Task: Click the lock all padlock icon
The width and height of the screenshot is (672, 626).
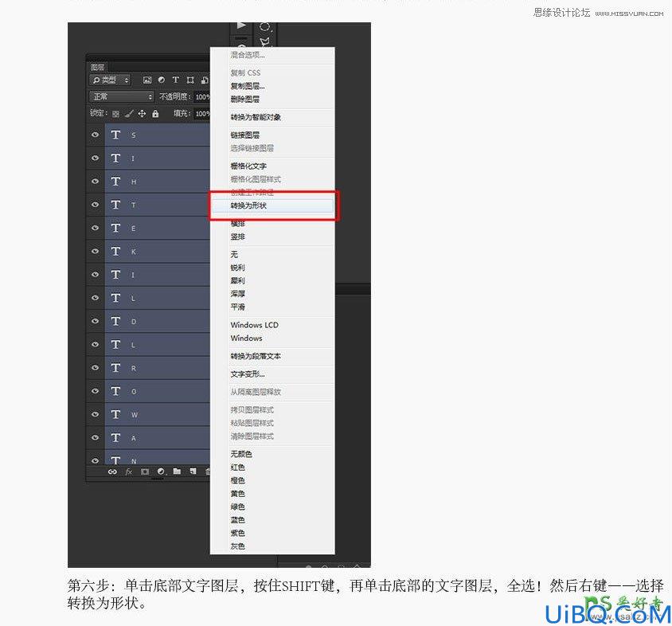Action: click(x=155, y=114)
